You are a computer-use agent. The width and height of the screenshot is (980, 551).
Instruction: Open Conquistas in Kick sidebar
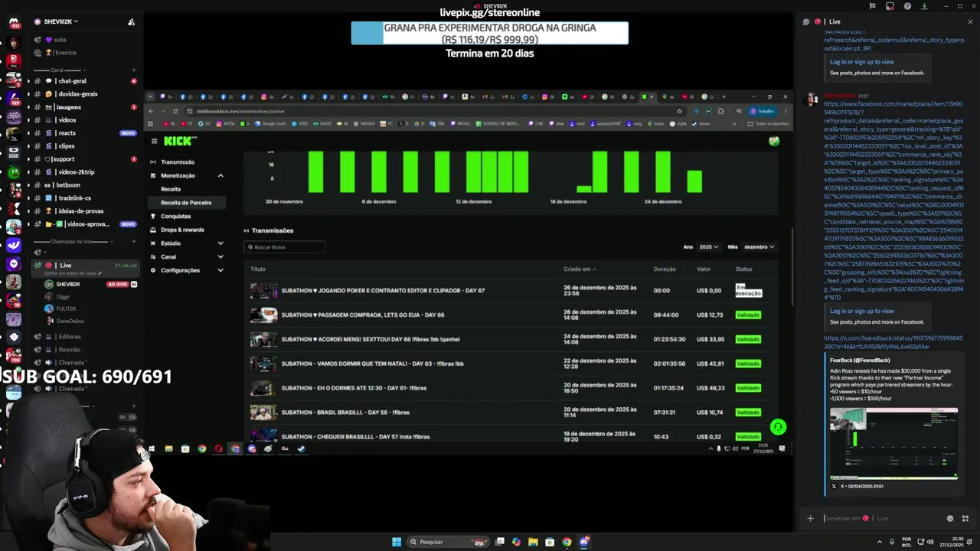click(176, 217)
